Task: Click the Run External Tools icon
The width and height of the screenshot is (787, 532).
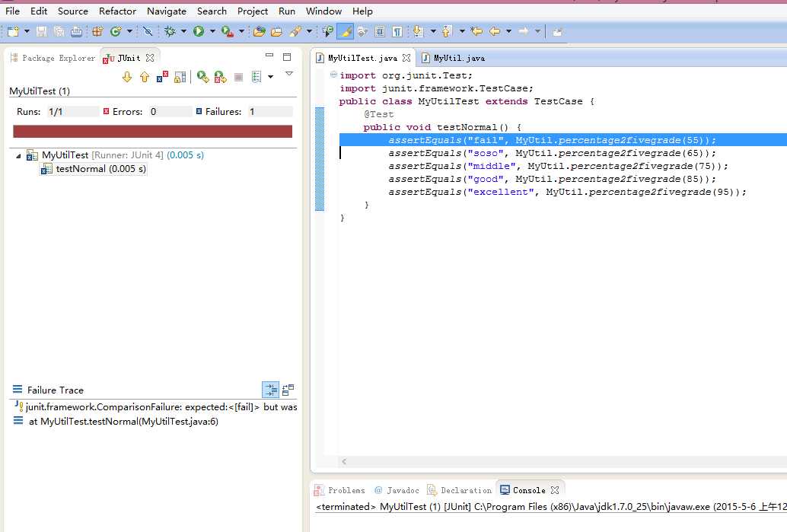Action: [228, 32]
